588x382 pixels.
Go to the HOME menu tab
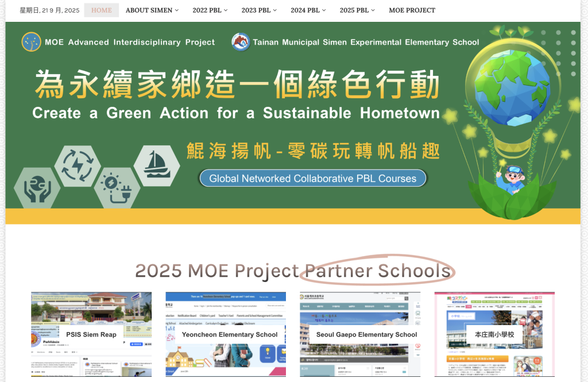(x=102, y=10)
